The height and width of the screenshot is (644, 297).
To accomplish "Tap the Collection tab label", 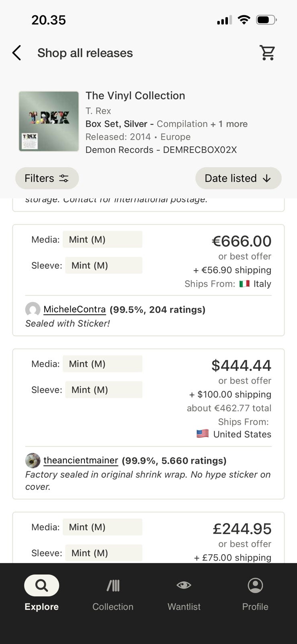I will [x=113, y=607].
